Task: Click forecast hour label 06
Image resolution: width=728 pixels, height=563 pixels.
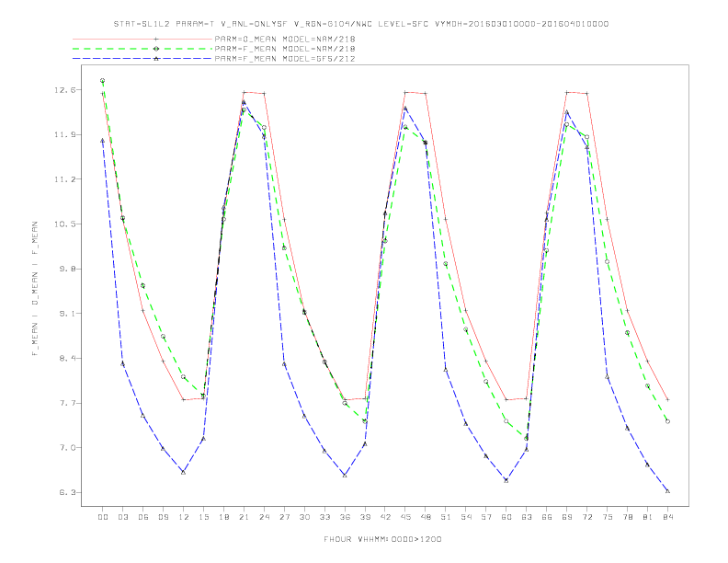Action: pos(143,517)
